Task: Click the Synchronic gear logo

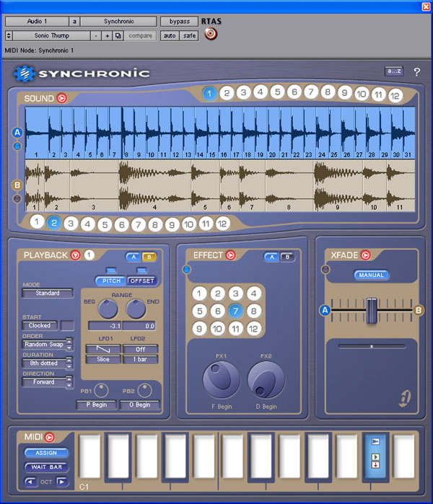Action: click(24, 74)
